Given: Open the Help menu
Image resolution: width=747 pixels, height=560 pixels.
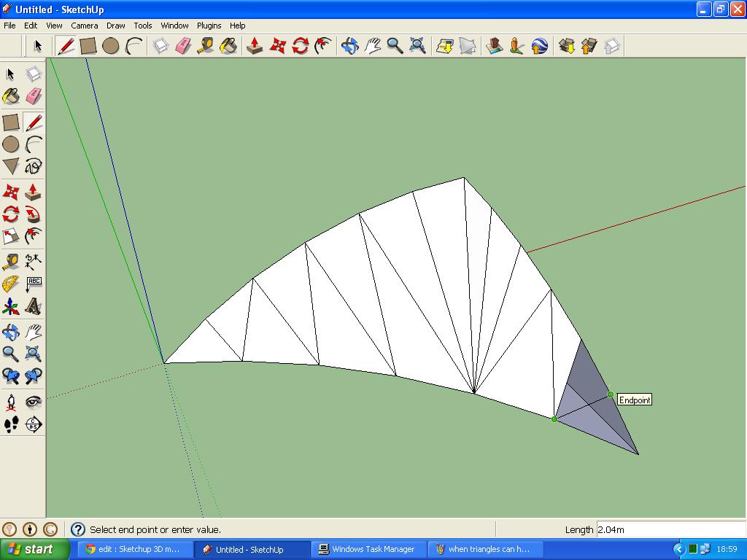Looking at the screenshot, I should click(x=237, y=26).
